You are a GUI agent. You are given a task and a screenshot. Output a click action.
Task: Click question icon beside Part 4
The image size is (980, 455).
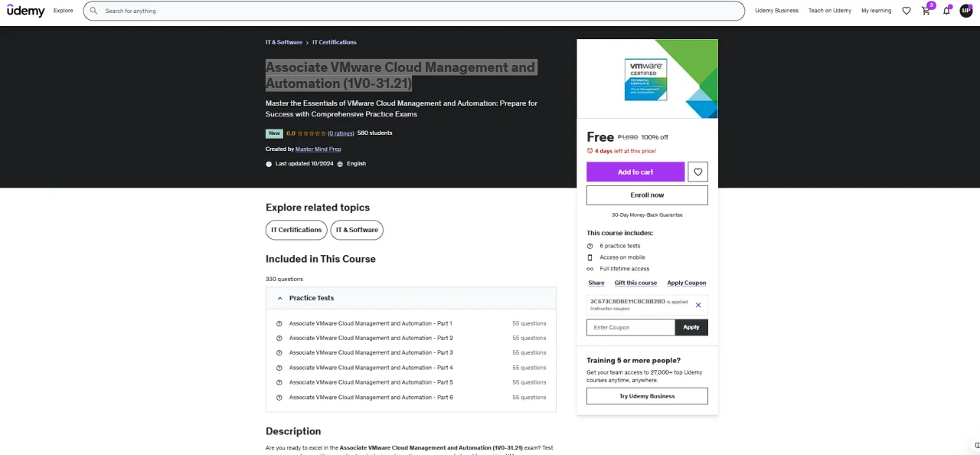click(x=279, y=368)
